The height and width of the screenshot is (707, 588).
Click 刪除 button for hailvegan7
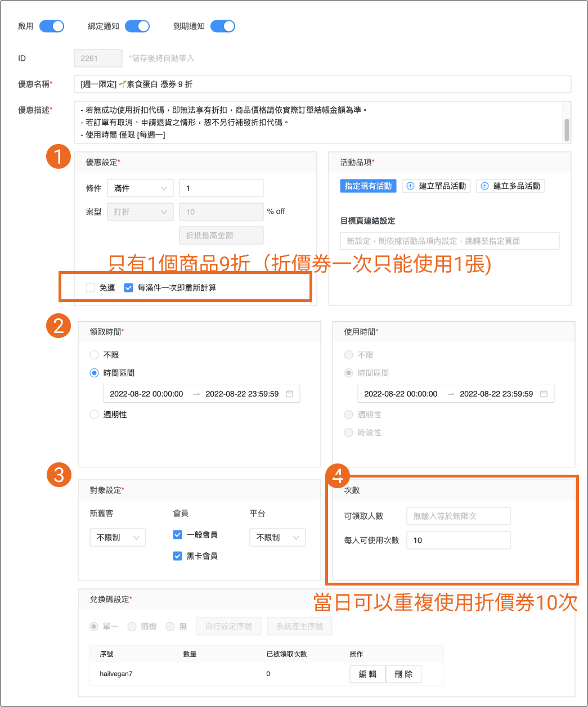(x=403, y=674)
